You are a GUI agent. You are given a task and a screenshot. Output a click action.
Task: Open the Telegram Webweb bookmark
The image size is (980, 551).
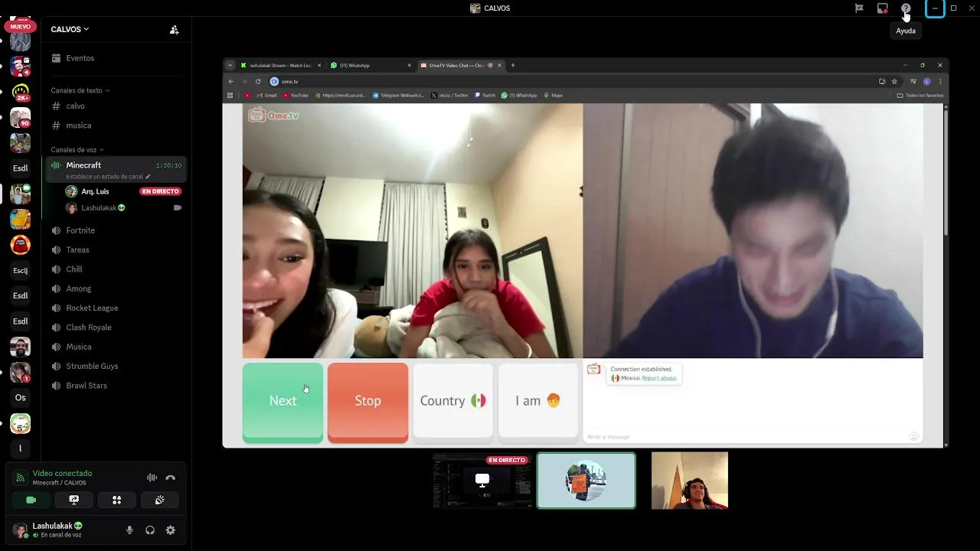398,96
